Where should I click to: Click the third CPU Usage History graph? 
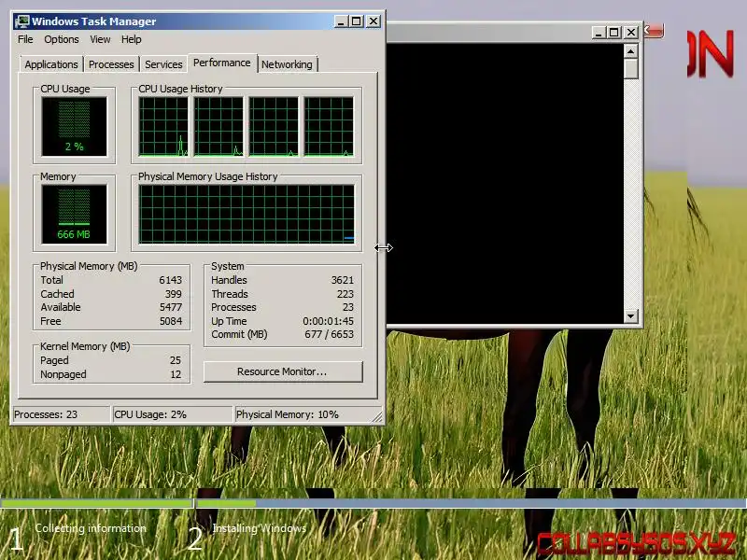274,127
